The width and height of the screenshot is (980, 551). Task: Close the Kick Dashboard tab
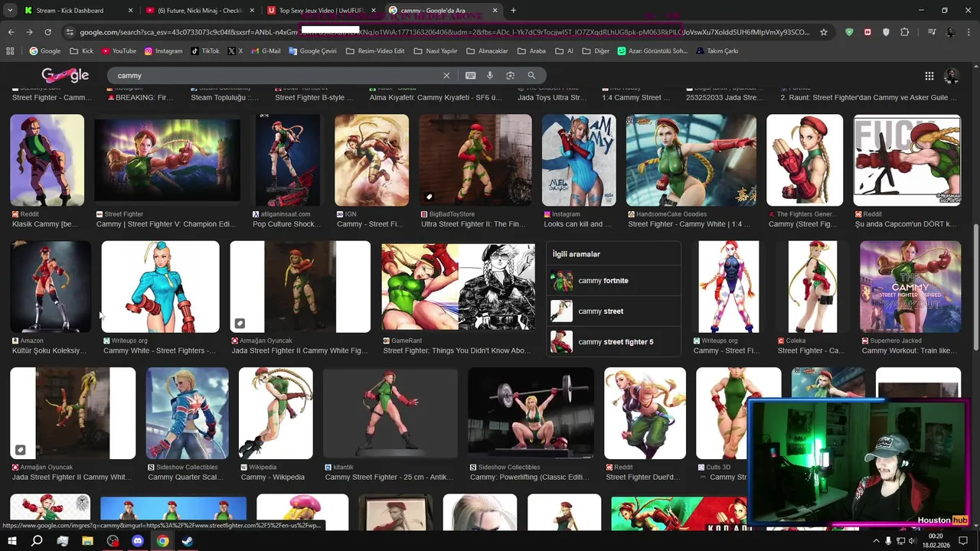click(130, 11)
